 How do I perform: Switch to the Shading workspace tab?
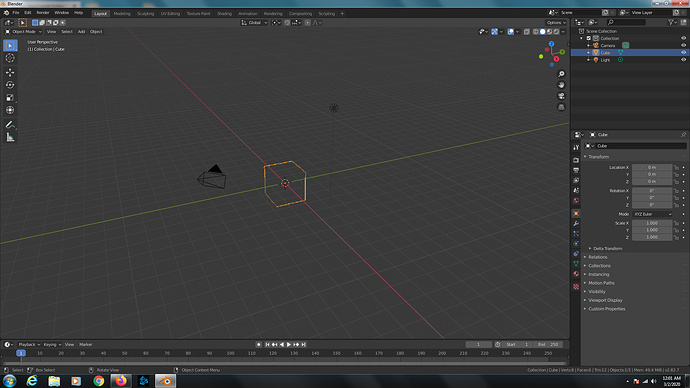tap(224, 14)
